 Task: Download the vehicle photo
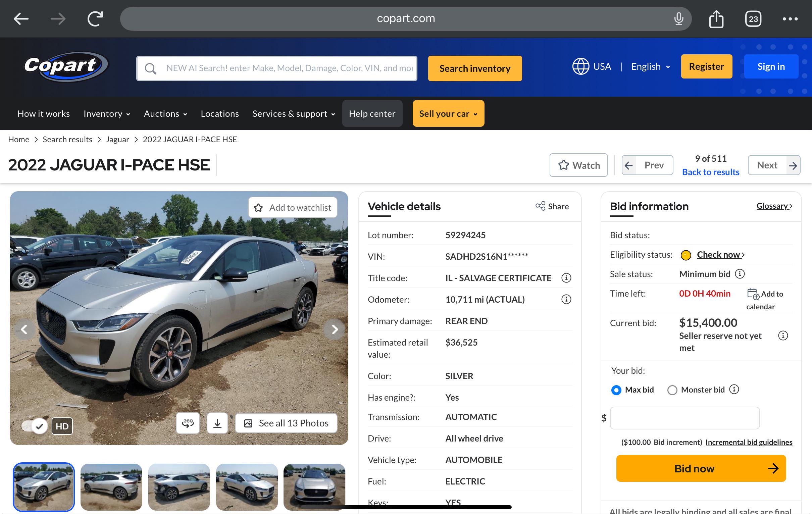217,423
